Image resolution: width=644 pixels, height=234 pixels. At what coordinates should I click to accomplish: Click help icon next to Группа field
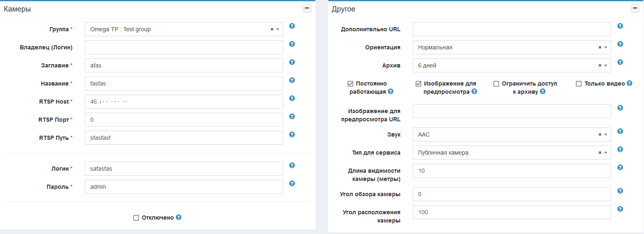pos(292,26)
